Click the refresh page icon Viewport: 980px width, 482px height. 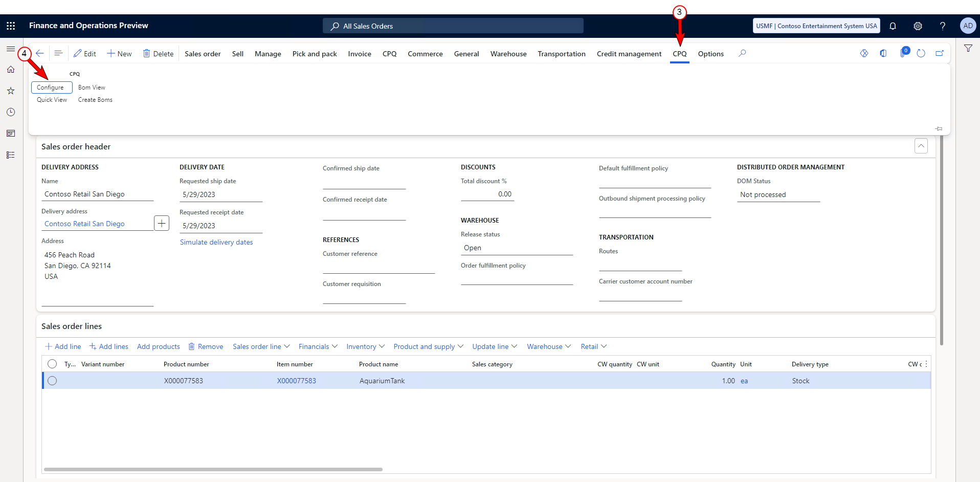(x=921, y=53)
